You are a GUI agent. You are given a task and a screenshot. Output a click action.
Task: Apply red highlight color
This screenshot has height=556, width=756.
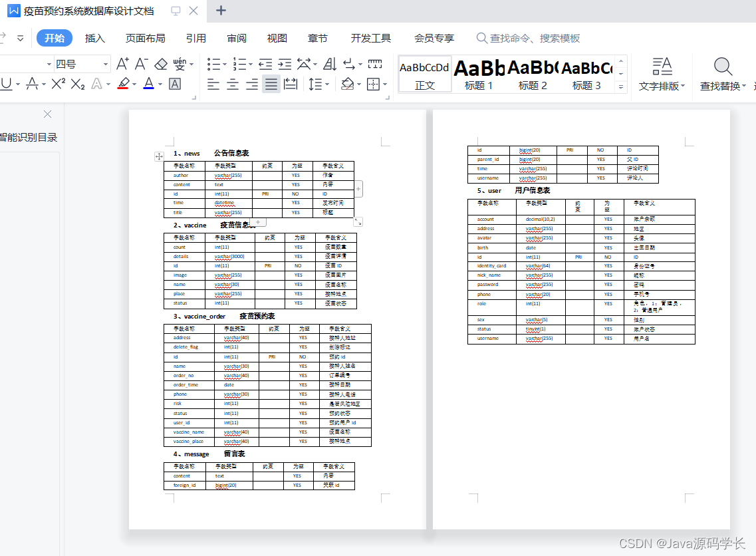(x=124, y=84)
